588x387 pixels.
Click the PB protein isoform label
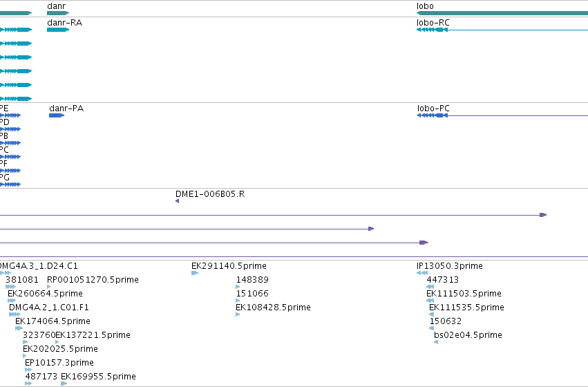pyautogui.click(x=3, y=136)
